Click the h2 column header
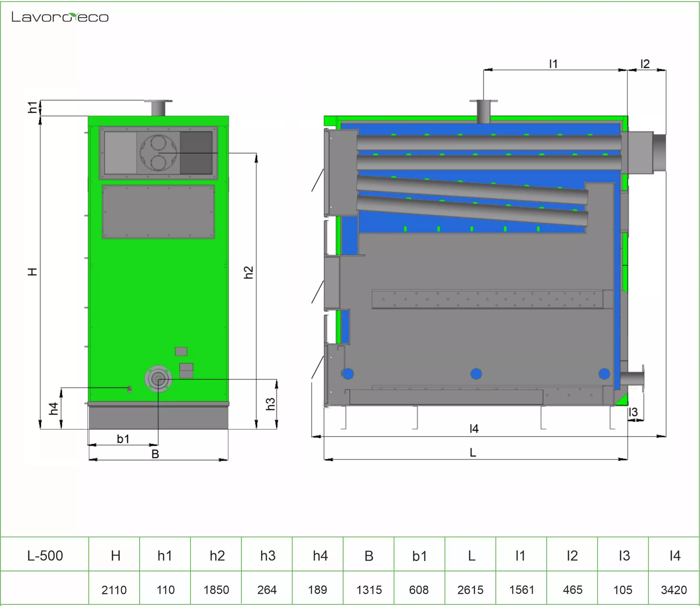The image size is (700, 606). (217, 556)
